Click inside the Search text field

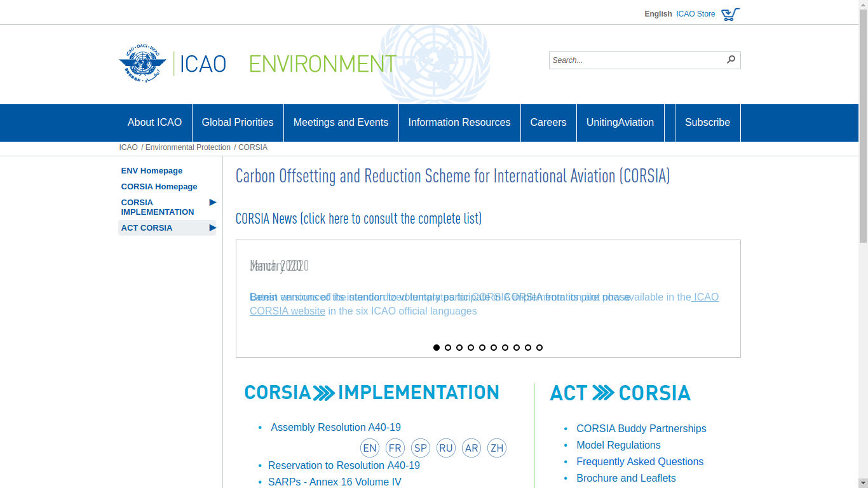coord(635,60)
